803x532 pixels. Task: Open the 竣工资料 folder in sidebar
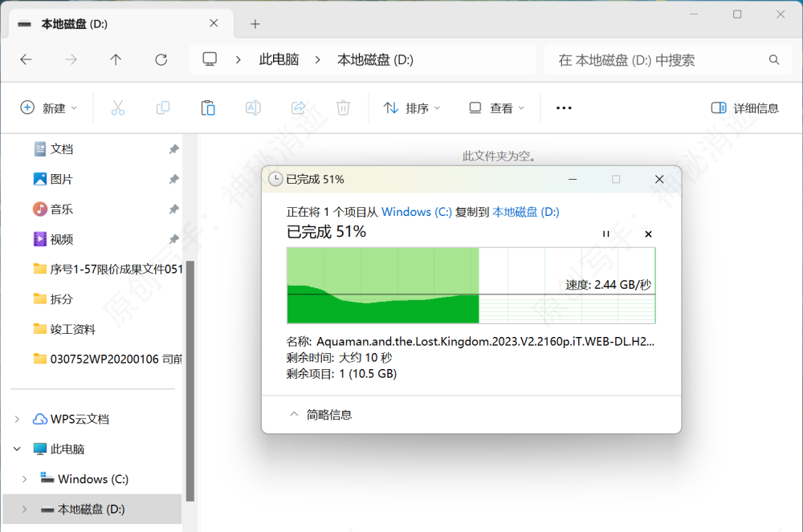(64, 329)
